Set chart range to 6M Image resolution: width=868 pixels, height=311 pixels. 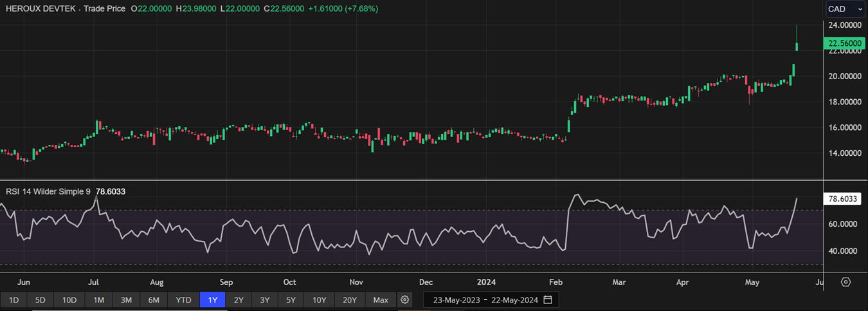[x=154, y=300]
